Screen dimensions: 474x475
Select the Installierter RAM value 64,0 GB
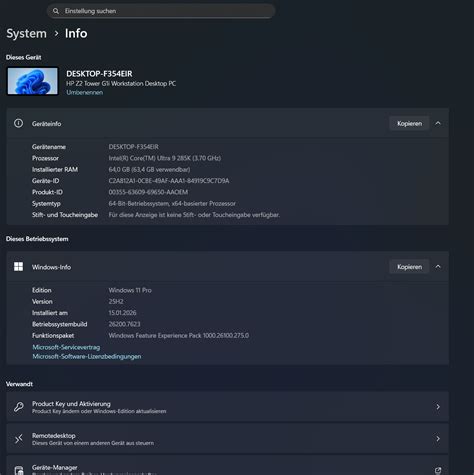pyautogui.click(x=149, y=169)
